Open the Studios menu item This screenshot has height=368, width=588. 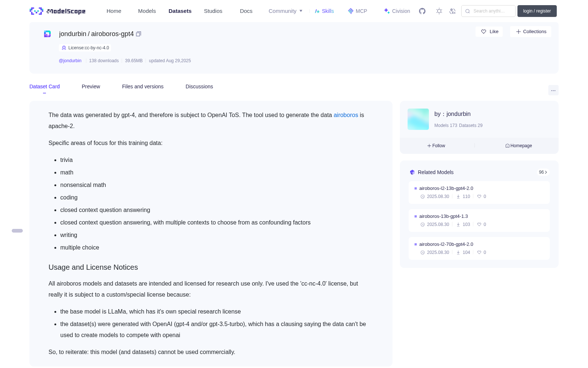pyautogui.click(x=213, y=11)
